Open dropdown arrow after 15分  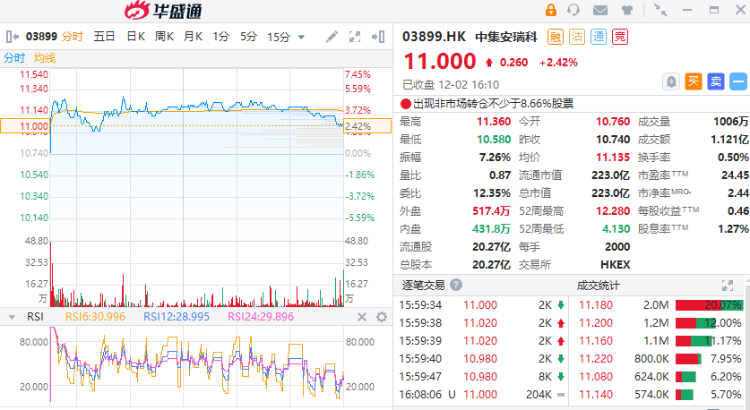pyautogui.click(x=301, y=37)
